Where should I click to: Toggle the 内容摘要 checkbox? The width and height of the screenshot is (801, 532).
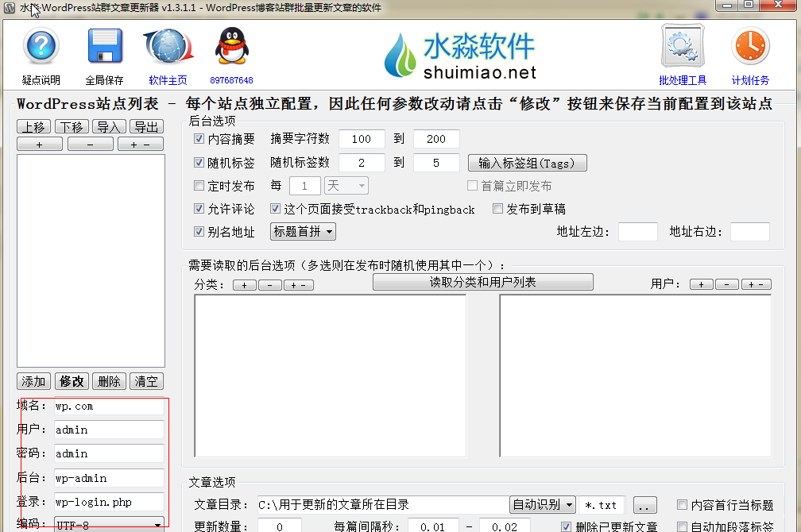[x=199, y=138]
